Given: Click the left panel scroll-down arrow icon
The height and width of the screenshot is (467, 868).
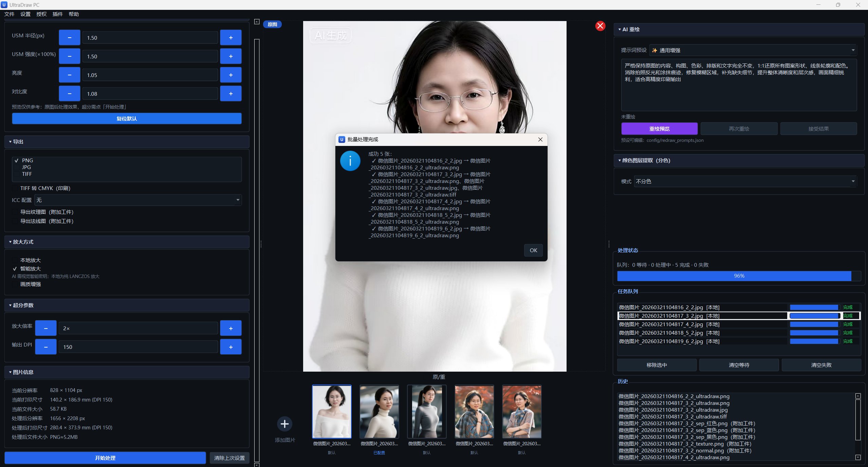Looking at the screenshot, I should [x=257, y=465].
